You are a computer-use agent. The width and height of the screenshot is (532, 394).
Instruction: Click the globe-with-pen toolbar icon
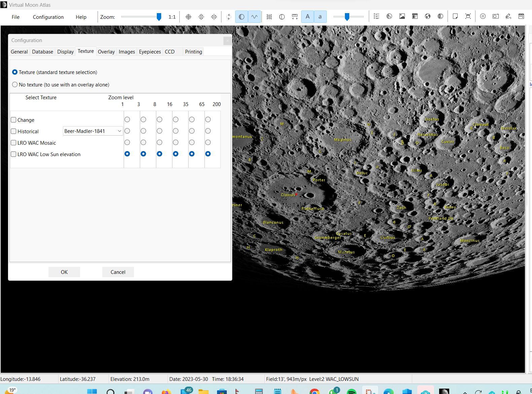click(389, 16)
